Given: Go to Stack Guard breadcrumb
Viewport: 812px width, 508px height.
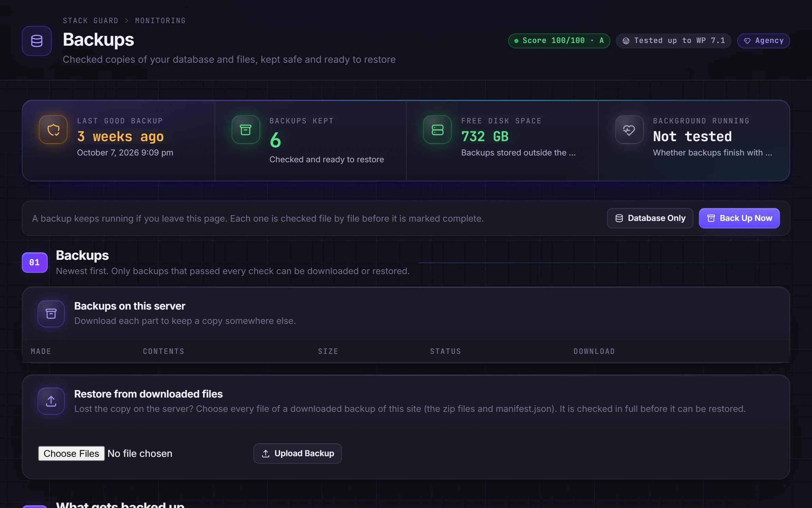Looking at the screenshot, I should 91,20.
